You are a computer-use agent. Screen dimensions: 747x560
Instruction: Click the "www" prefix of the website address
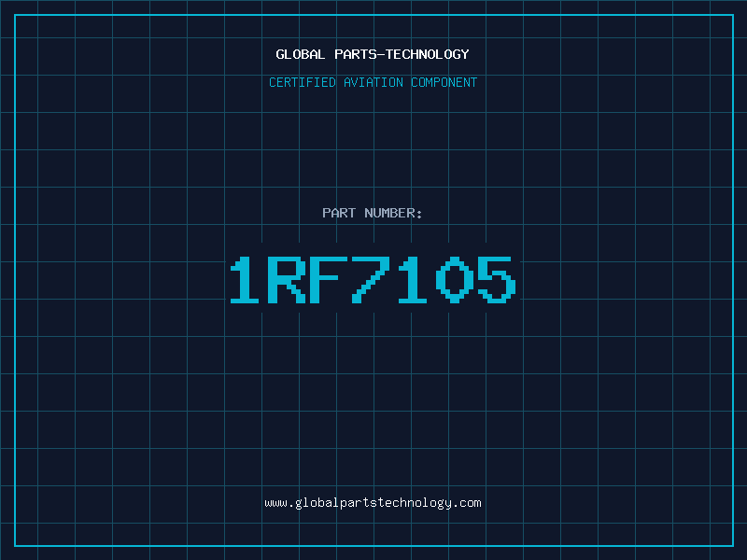[x=275, y=503]
